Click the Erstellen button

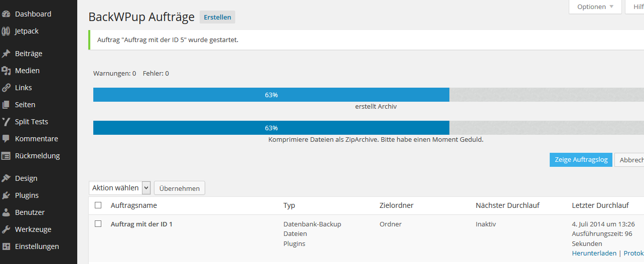(217, 17)
